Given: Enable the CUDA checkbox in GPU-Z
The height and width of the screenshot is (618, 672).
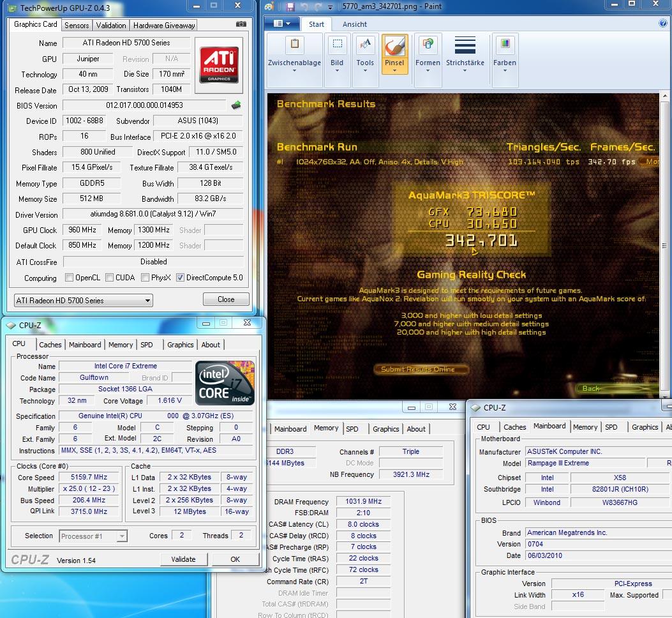Looking at the screenshot, I should pos(109,278).
